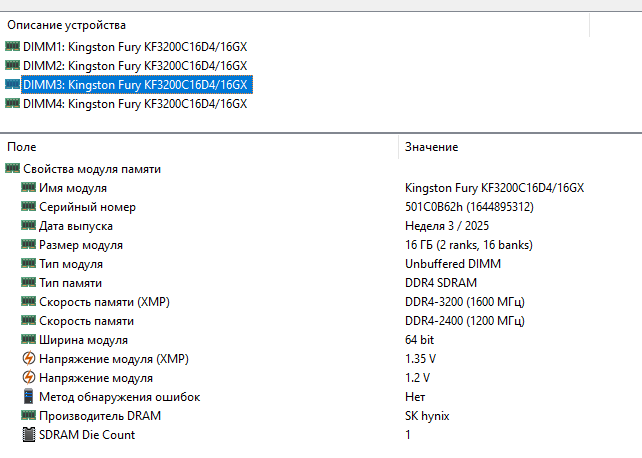Viewport: 642px width, 458px height.
Task: Click the error detection method icon
Action: coord(28,397)
